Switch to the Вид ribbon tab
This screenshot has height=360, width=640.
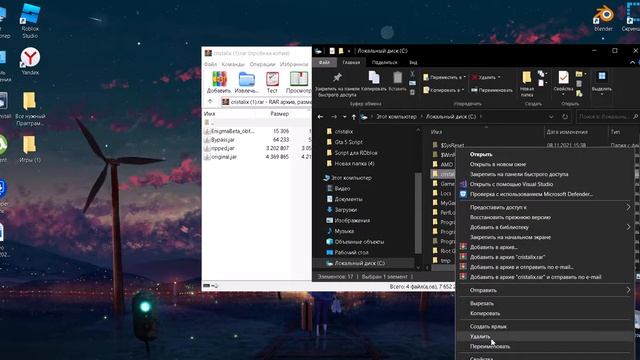(x=413, y=62)
